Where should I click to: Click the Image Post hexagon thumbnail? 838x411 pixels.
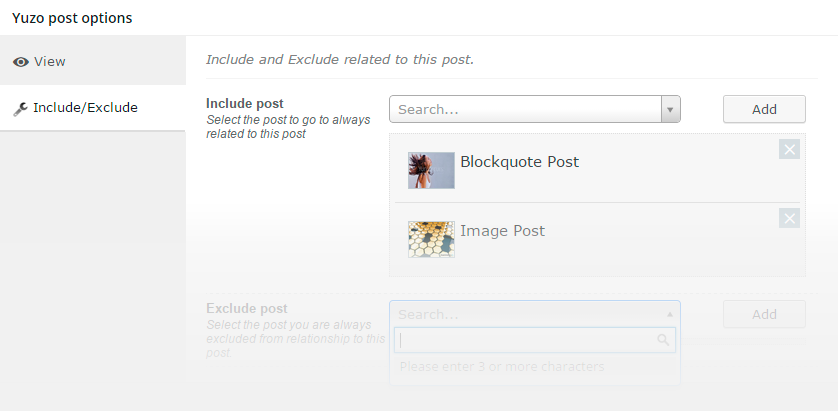pos(431,239)
